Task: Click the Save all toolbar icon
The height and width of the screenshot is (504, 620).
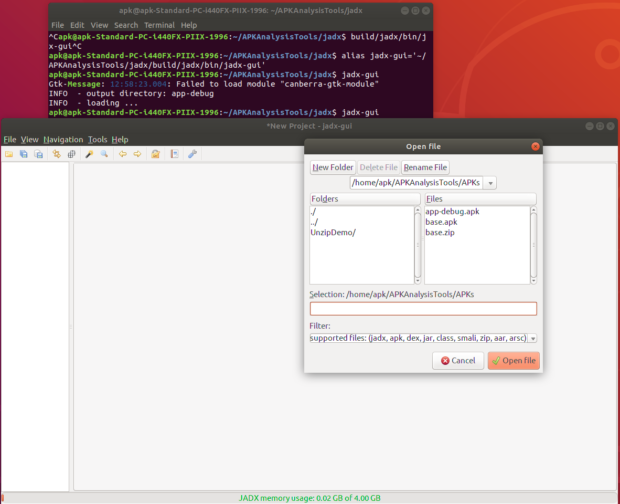Action: [x=23, y=154]
